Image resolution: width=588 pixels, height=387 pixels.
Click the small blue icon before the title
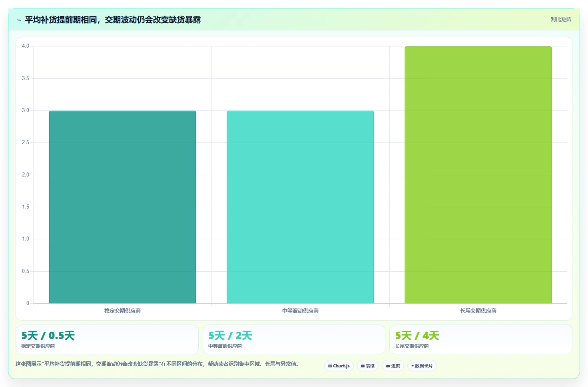pos(19,20)
